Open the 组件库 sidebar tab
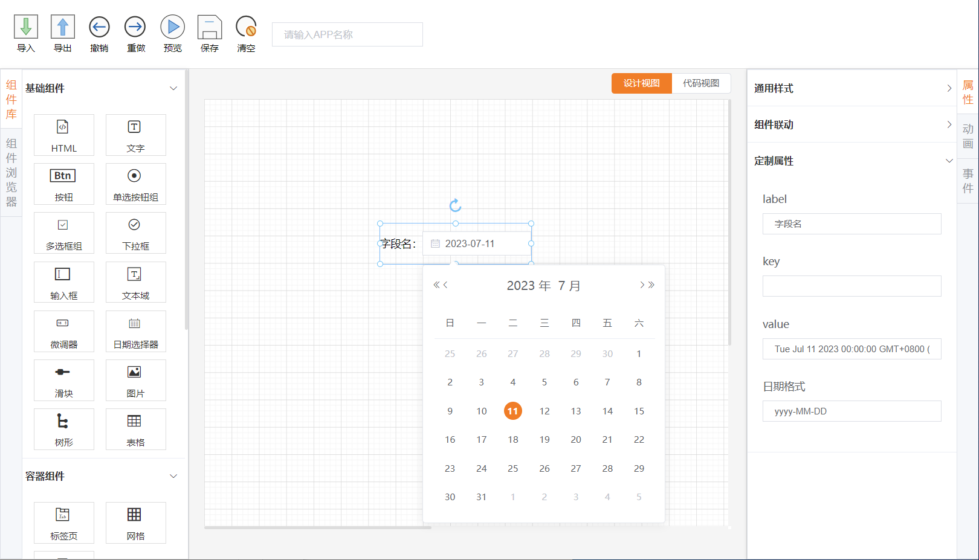This screenshot has width=979, height=560. [11, 99]
